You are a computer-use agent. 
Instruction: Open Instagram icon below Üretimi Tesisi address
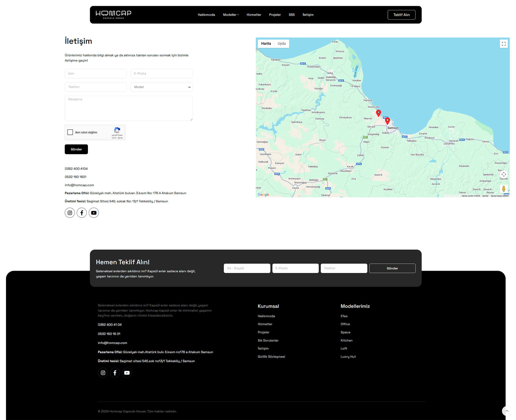point(70,213)
